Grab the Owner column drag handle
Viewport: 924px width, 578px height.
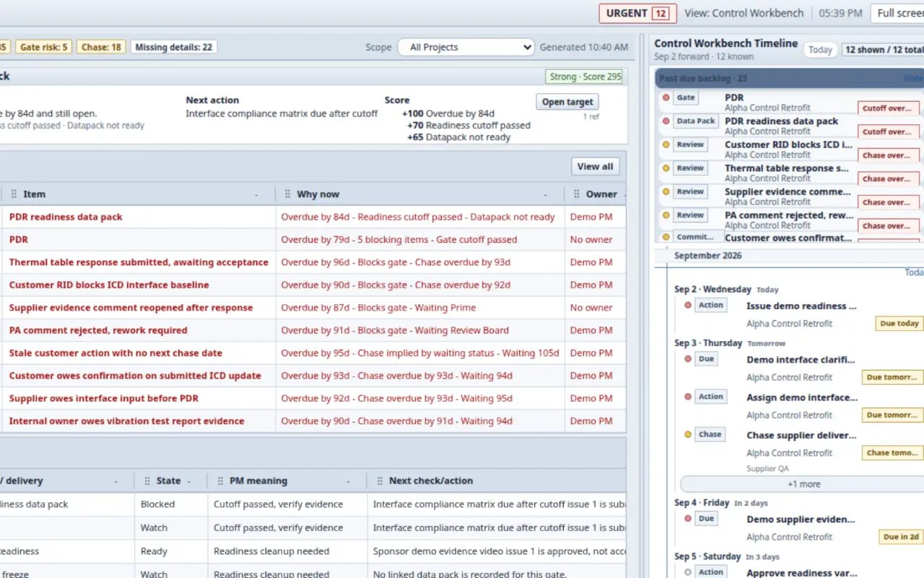[x=577, y=194]
